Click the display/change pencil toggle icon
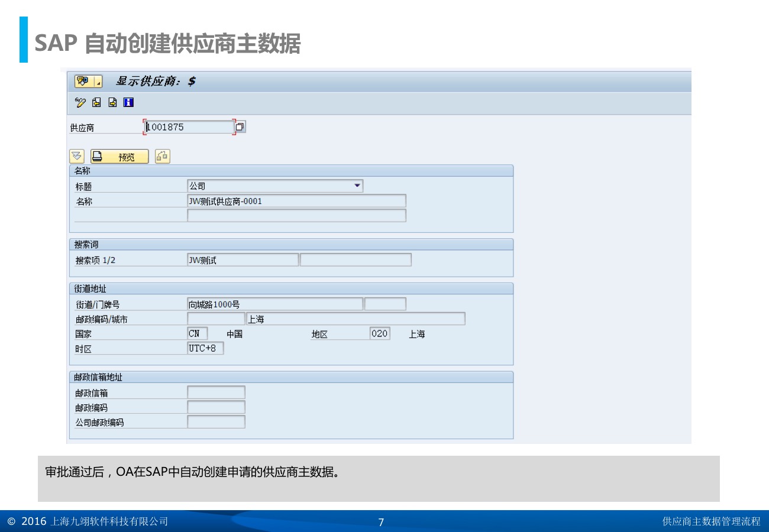This screenshot has width=769, height=532. (x=80, y=103)
